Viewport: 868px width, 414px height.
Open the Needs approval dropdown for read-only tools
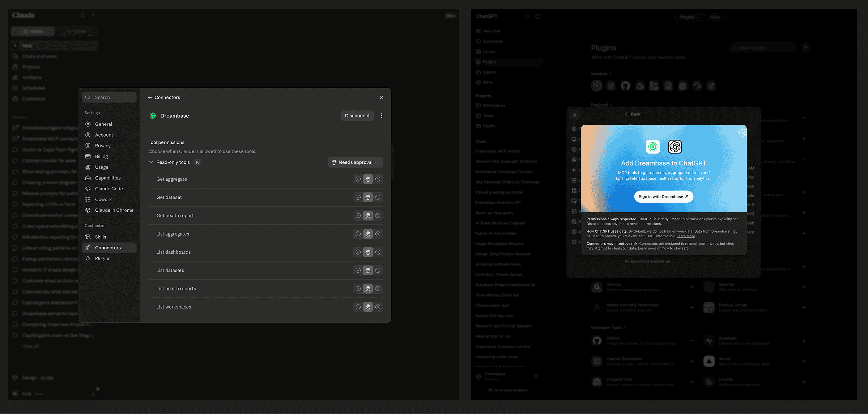(x=355, y=163)
